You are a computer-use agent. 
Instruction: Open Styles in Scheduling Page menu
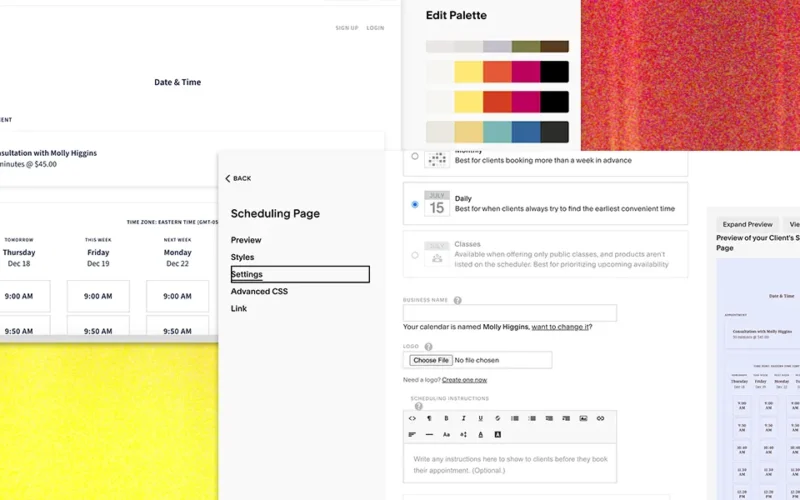point(242,257)
